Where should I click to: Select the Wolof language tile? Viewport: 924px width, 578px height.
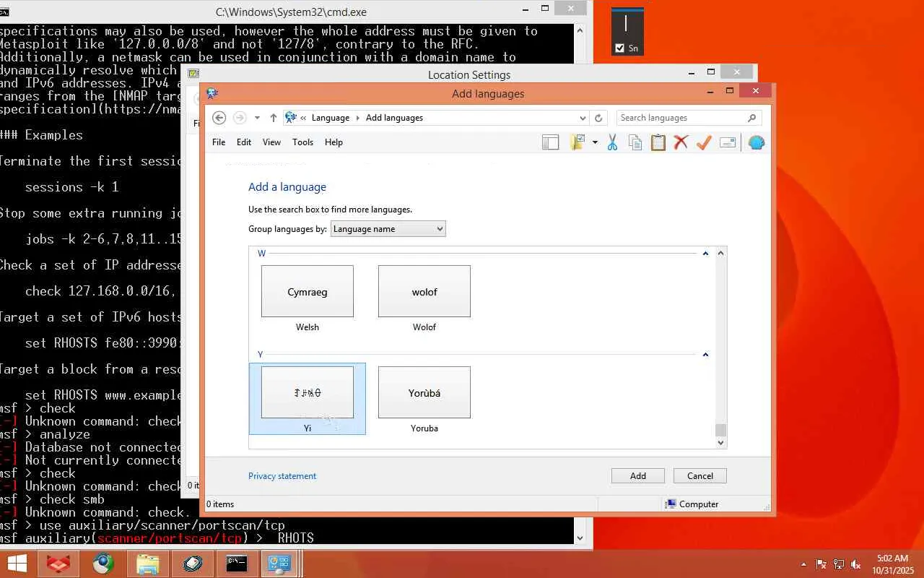[x=424, y=291]
